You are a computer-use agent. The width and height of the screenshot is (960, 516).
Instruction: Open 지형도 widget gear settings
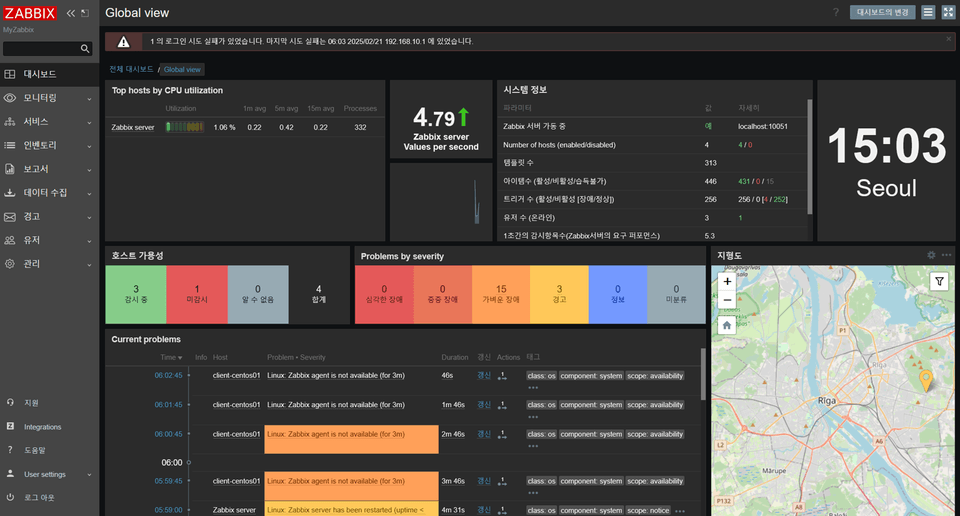click(931, 255)
